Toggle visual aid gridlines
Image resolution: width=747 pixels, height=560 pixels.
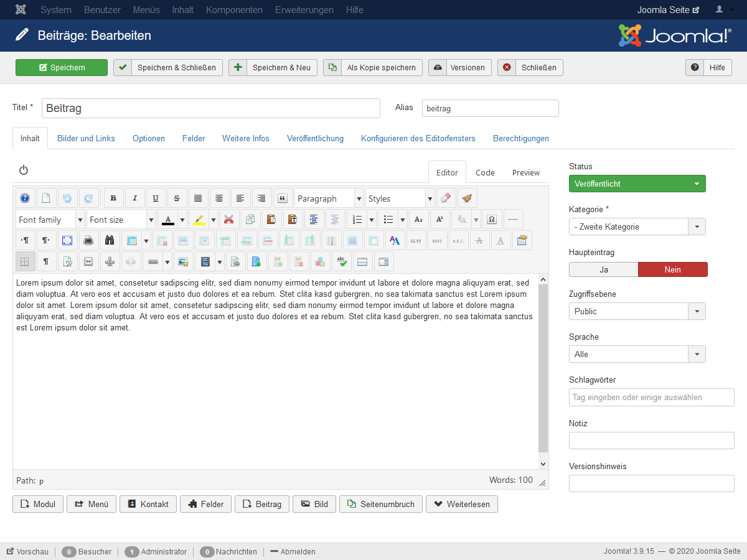(x=25, y=262)
